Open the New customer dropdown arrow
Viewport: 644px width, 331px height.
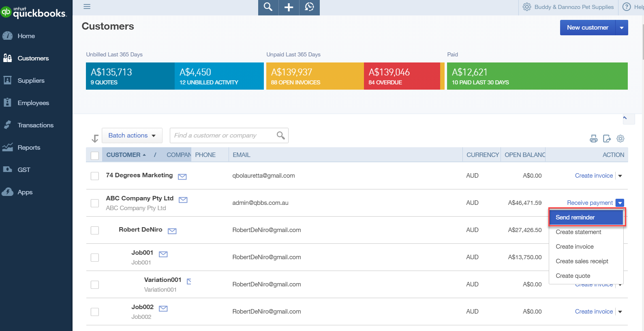pyautogui.click(x=622, y=28)
